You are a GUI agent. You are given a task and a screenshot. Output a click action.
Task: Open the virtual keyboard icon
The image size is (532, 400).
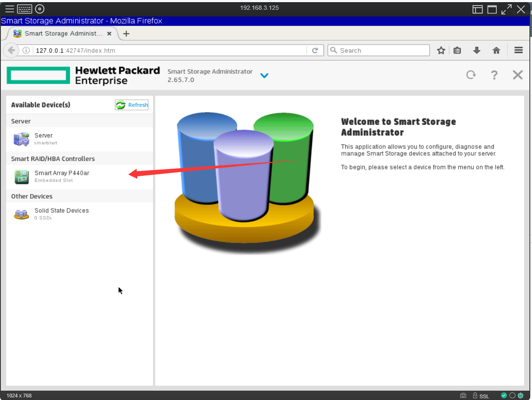(25, 9)
